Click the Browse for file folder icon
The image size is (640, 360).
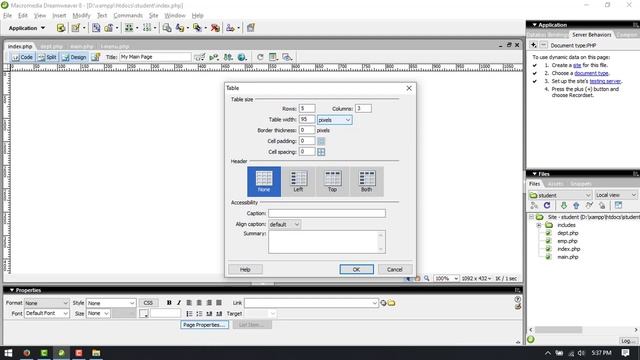[x=391, y=303]
